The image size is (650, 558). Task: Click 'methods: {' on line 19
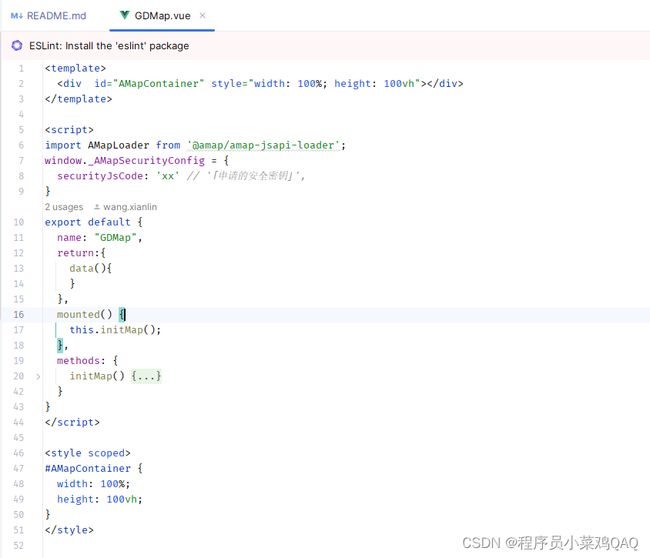pyautogui.click(x=87, y=361)
